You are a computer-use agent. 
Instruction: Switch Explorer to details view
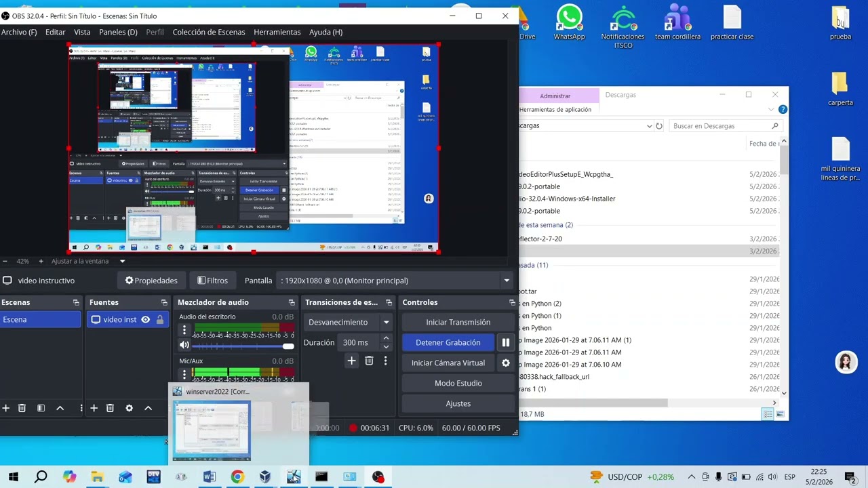tap(768, 414)
